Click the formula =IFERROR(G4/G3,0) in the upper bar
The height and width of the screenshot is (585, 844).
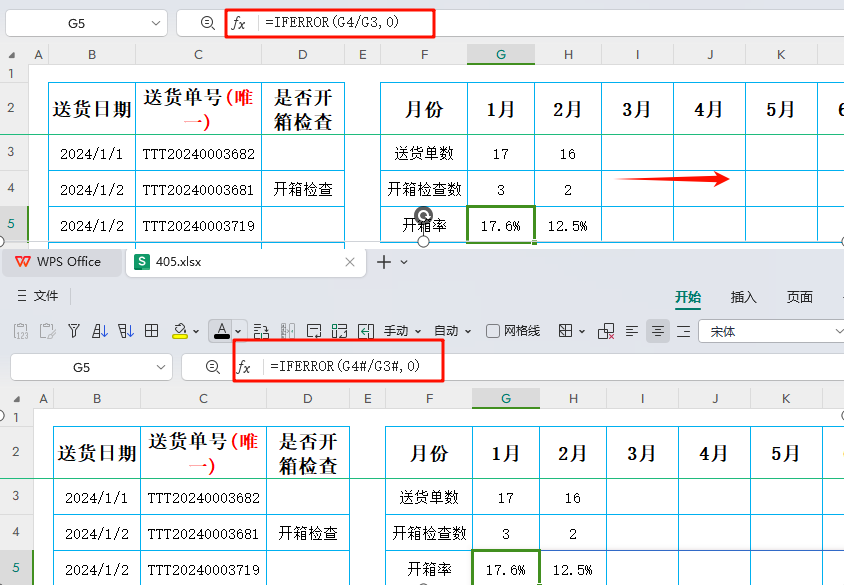tap(332, 23)
